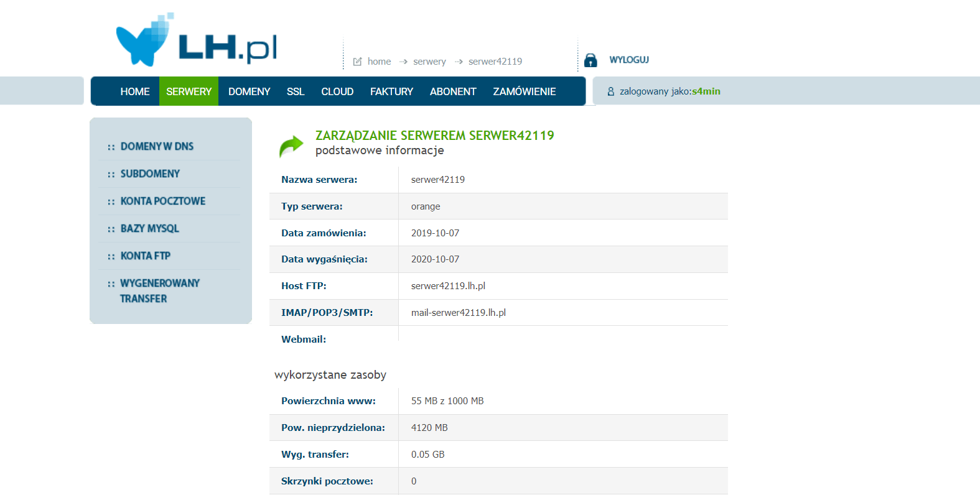The image size is (980, 495).
Task: Click the wykorzystane zasoby section title
Action: [330, 375]
